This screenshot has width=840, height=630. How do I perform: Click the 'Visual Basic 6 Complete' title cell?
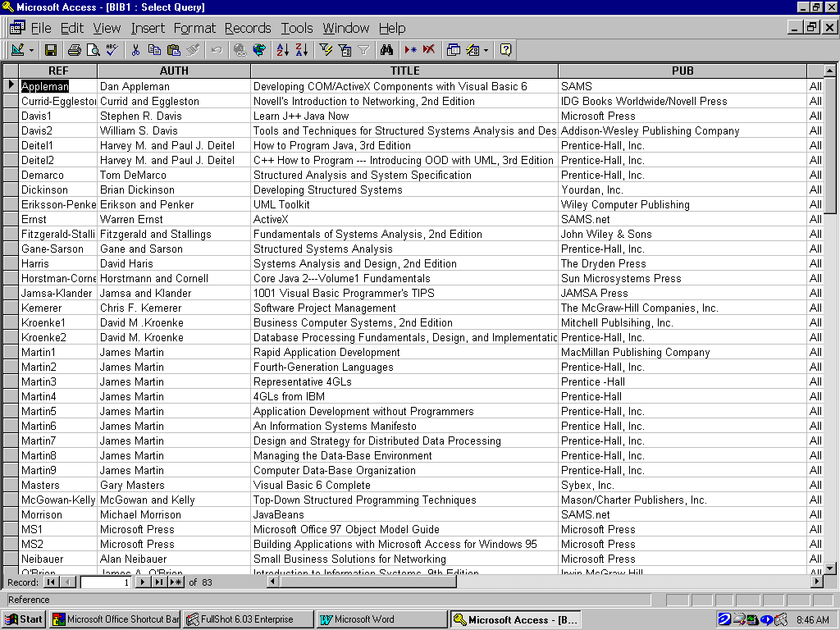point(404,486)
